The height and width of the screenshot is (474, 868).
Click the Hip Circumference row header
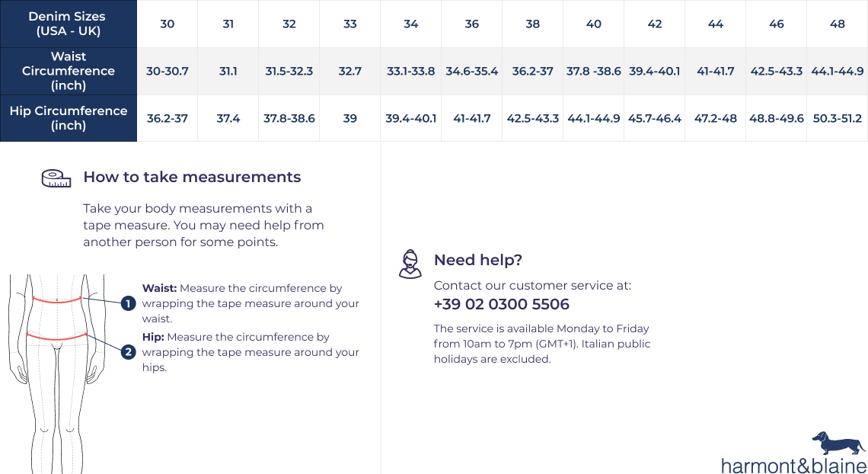[69, 118]
